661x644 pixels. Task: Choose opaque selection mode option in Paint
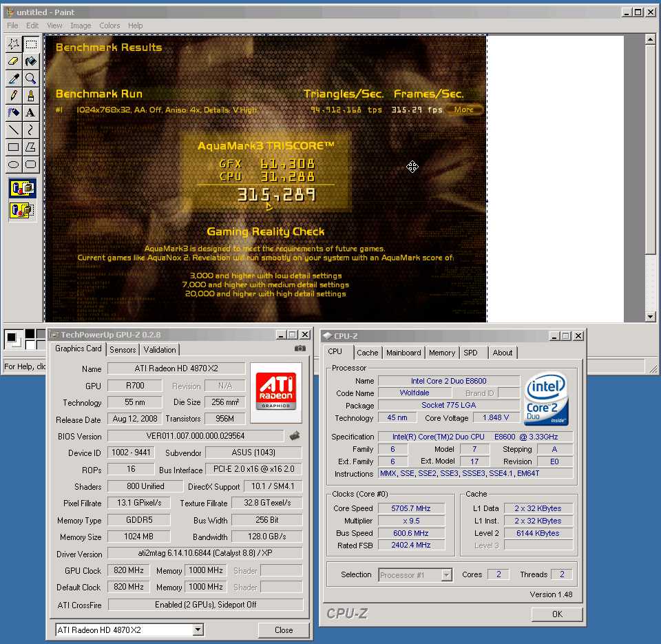pyautogui.click(x=22, y=188)
